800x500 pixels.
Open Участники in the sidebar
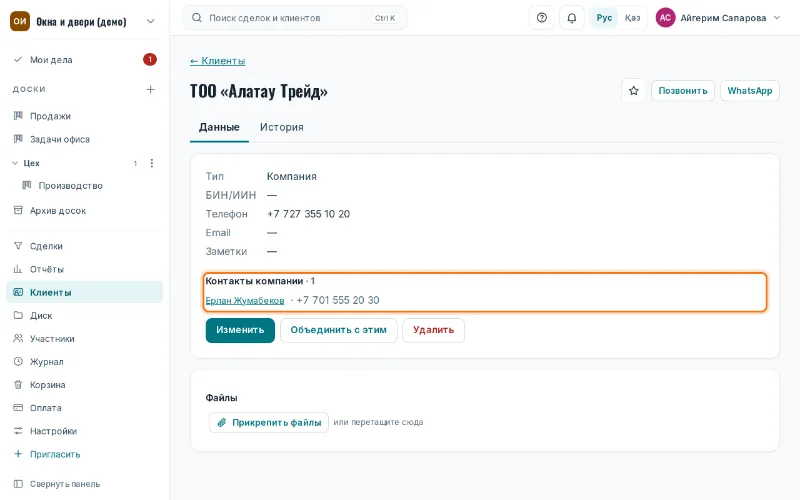85,338
